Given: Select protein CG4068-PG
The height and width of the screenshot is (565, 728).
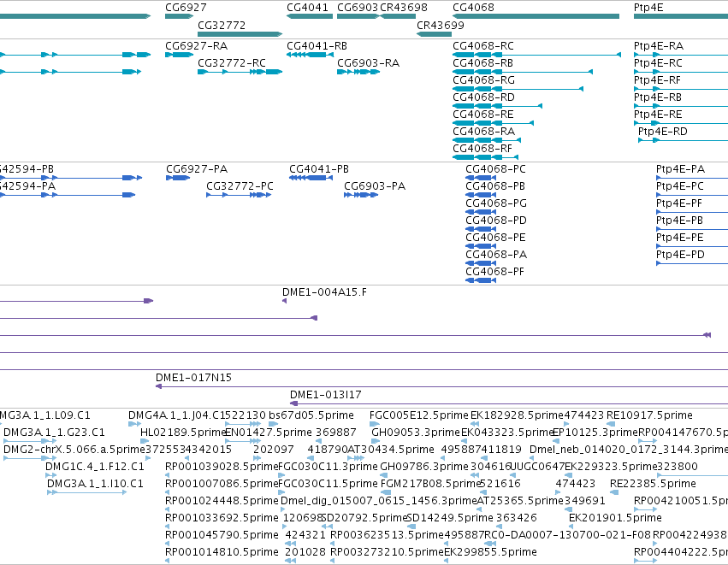Looking at the screenshot, I should 481,212.
